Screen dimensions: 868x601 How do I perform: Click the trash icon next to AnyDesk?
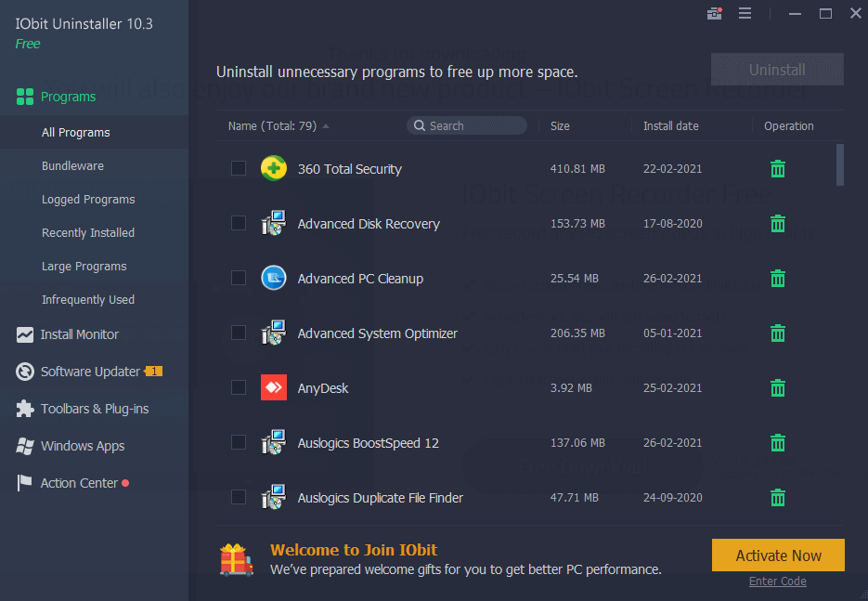coord(777,387)
